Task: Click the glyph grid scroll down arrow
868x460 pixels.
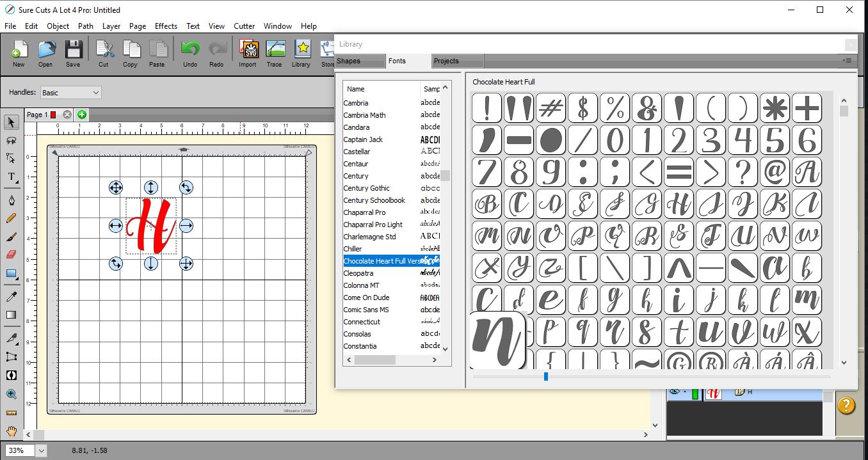Action: [844, 363]
